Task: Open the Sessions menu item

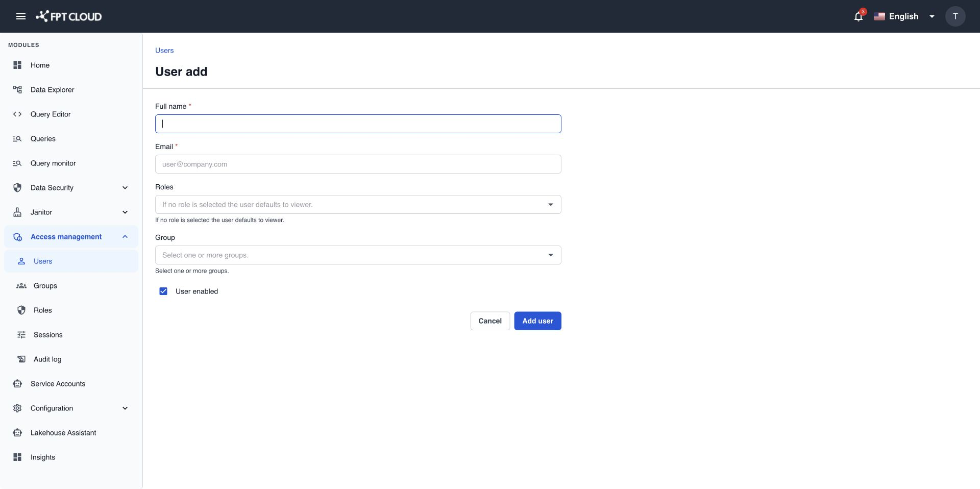Action: click(71, 335)
